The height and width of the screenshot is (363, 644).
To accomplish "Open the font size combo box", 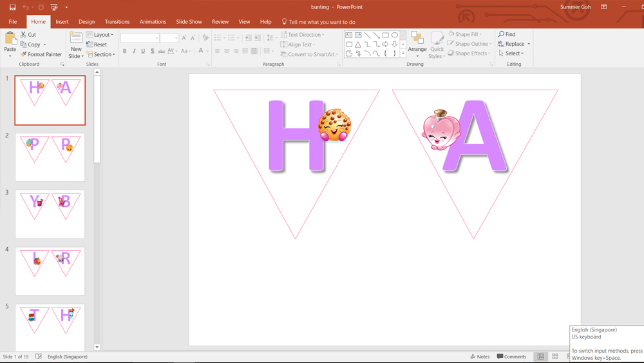I will [169, 38].
